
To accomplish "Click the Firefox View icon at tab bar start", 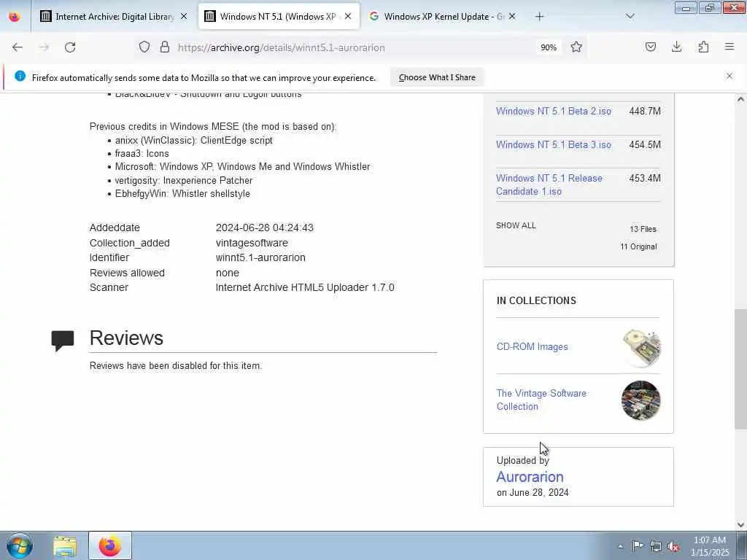I will [15, 17].
